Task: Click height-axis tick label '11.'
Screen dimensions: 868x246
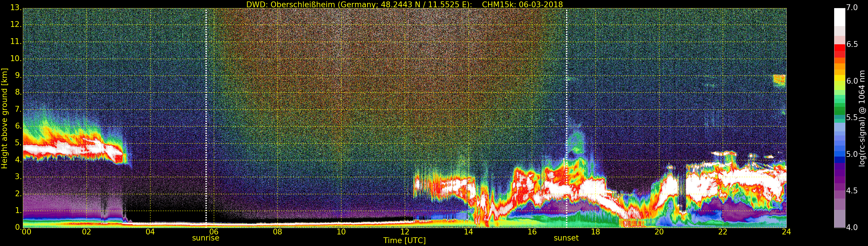Action: click(16, 41)
